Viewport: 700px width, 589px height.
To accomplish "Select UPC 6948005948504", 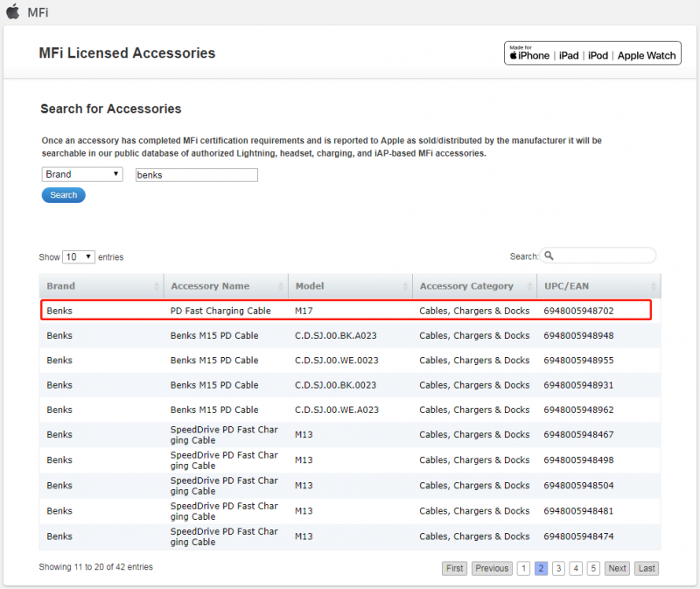I will pyautogui.click(x=578, y=486).
